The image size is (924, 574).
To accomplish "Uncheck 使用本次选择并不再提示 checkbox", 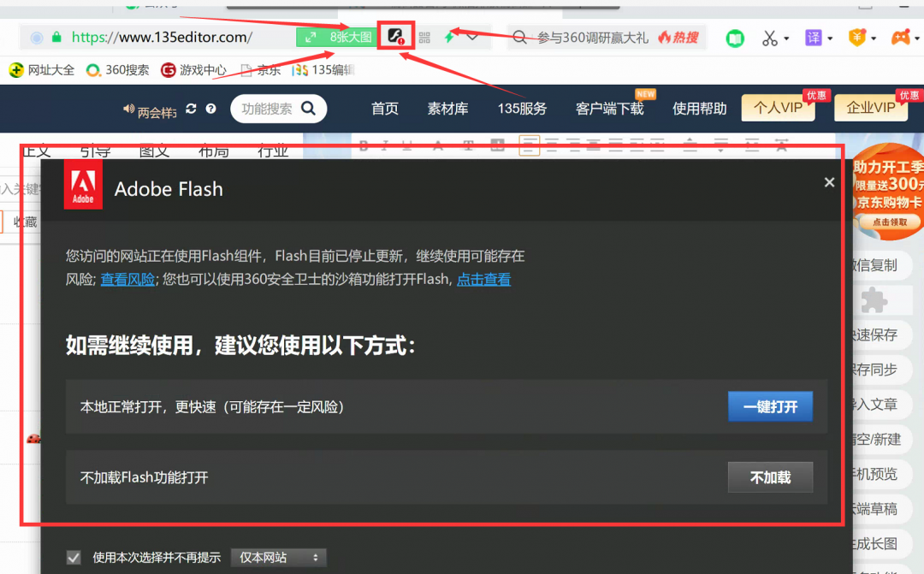I will tap(74, 558).
